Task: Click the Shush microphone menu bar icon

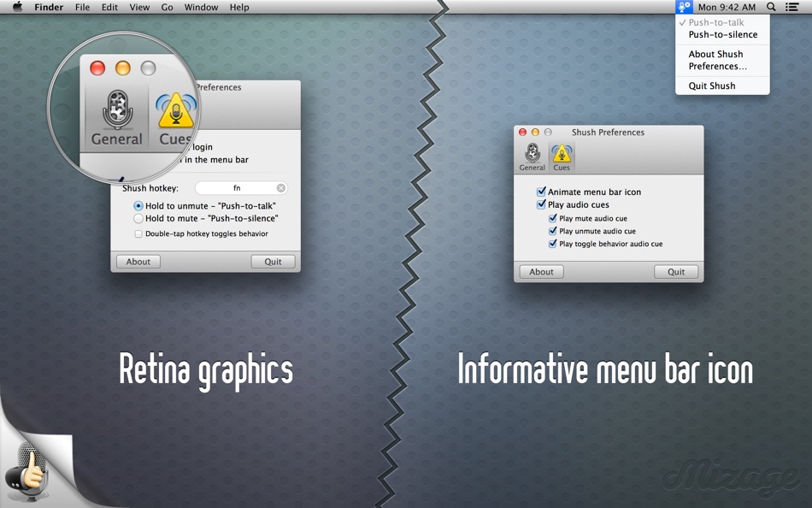Action: tap(684, 7)
